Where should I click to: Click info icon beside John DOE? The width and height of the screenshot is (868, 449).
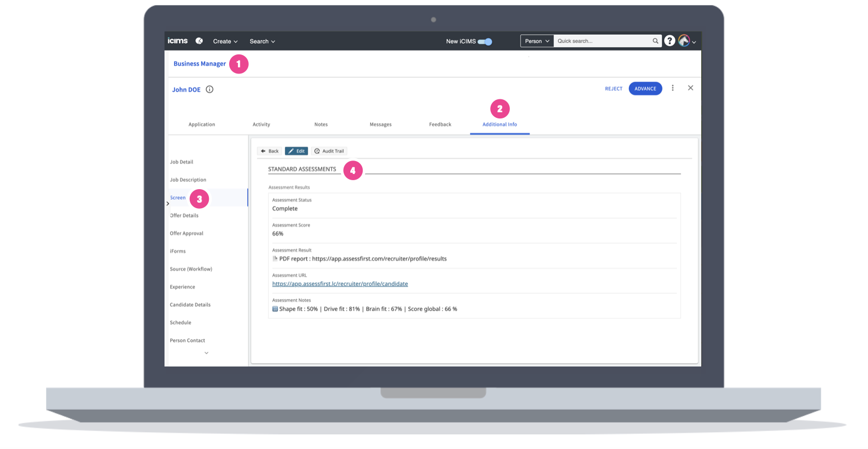click(209, 89)
